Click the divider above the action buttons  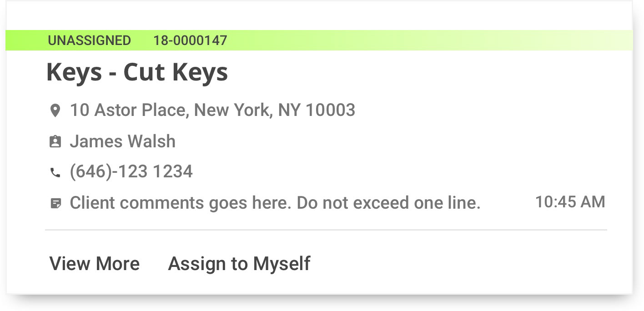(326, 230)
